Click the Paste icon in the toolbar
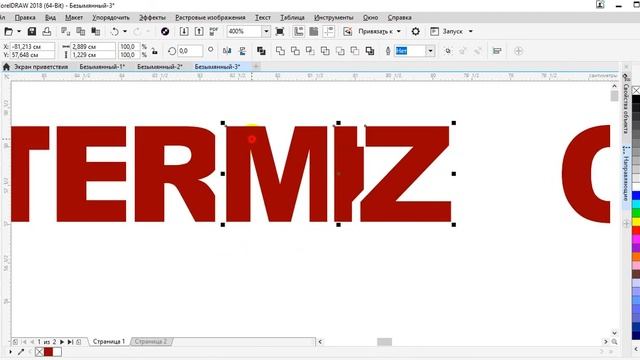This screenshot has width=640, height=360. click(x=96, y=31)
